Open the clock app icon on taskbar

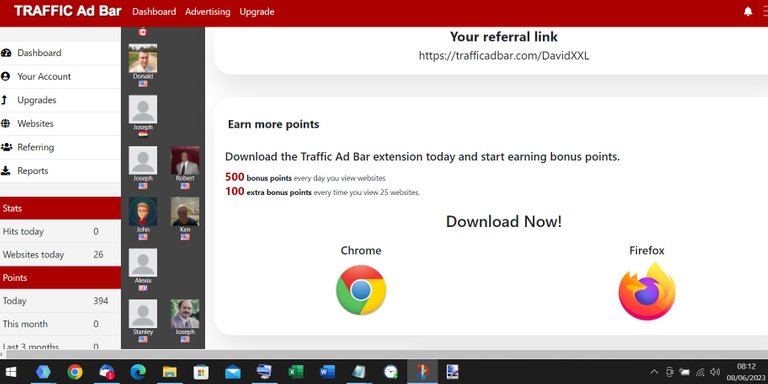390,372
